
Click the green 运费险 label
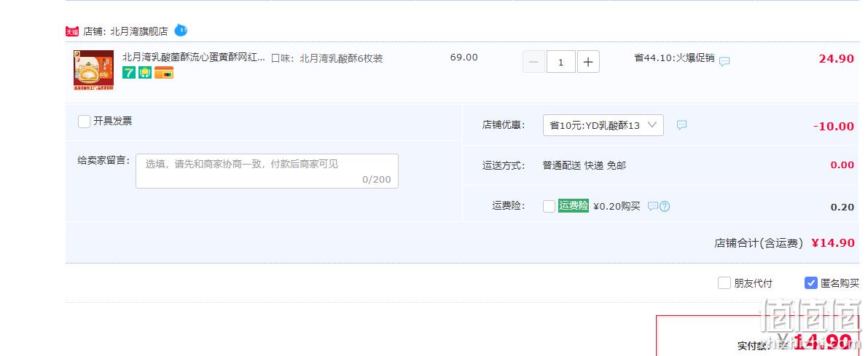(x=574, y=205)
